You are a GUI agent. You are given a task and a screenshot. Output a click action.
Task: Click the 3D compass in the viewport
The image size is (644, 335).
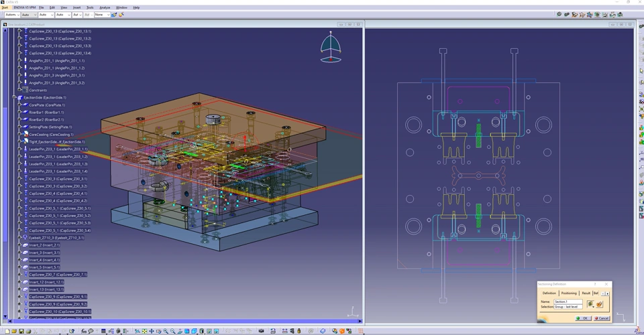click(x=331, y=47)
